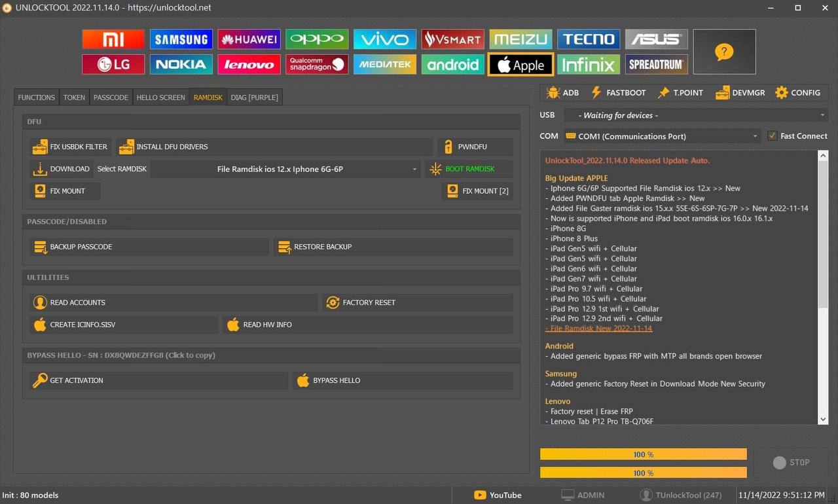Switch to the HELLO SCREEN tab
Screen dimensions: 838x504
[x=160, y=98]
